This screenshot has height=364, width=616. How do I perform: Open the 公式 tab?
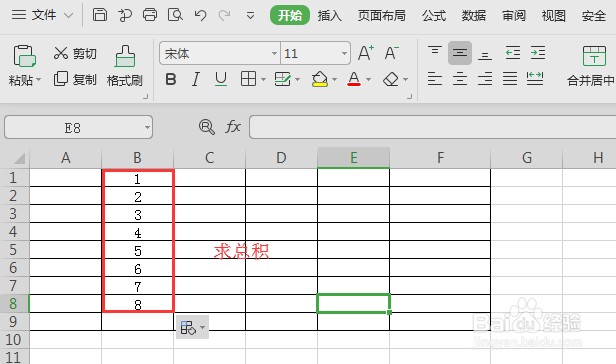tap(434, 15)
